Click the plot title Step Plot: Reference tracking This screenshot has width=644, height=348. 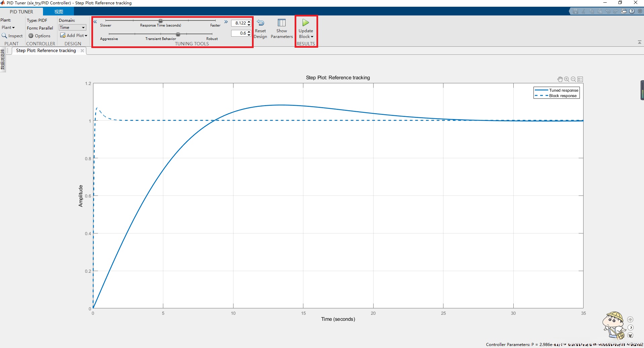[338, 78]
